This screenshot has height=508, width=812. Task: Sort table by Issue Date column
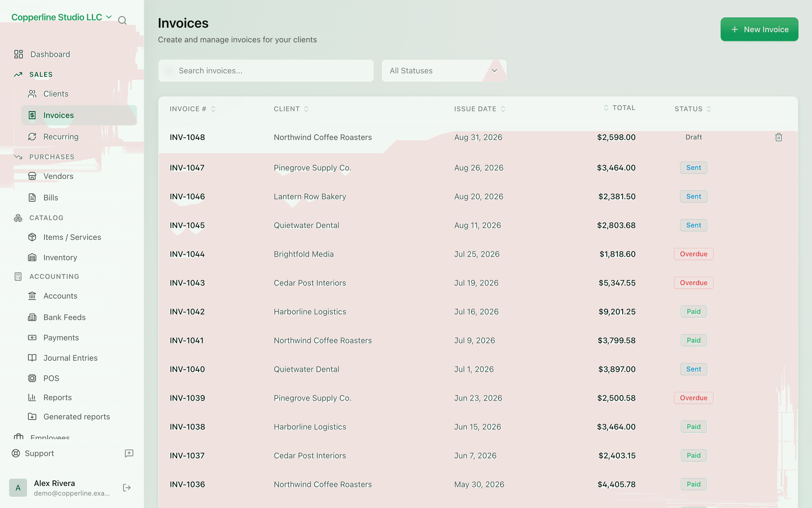(x=480, y=109)
